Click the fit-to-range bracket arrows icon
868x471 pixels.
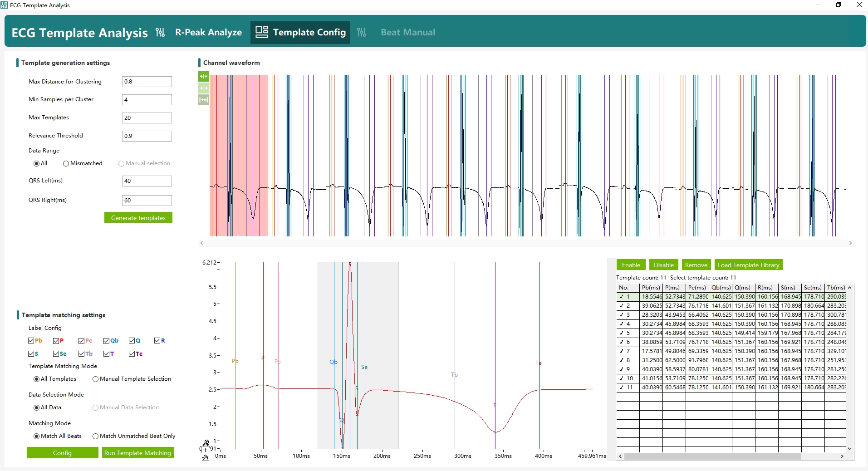[204, 100]
